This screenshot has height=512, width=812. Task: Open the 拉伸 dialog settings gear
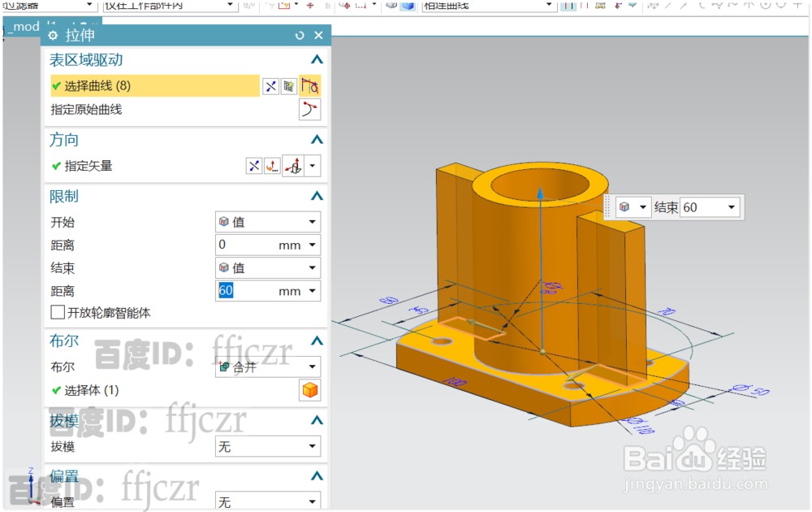53,35
